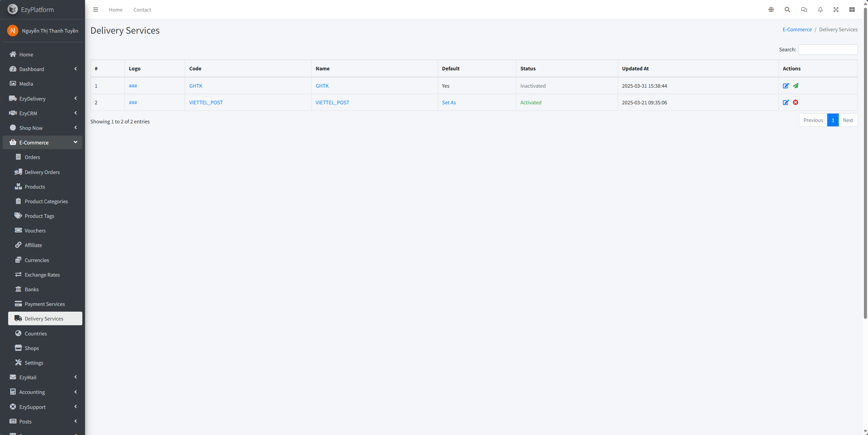Screen dimensions: 868x435
Task: Deactivate VIETTEL_POST with red X icon
Action: (x=796, y=102)
